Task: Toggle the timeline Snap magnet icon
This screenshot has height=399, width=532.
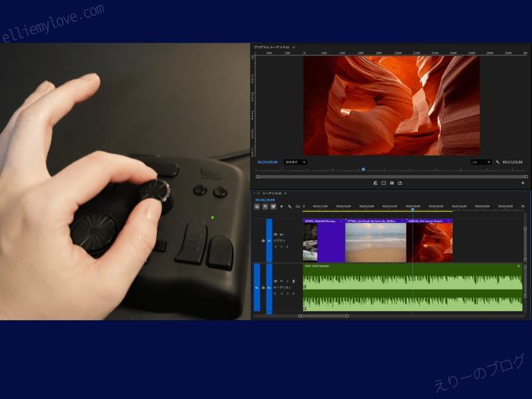Action: pos(265,207)
